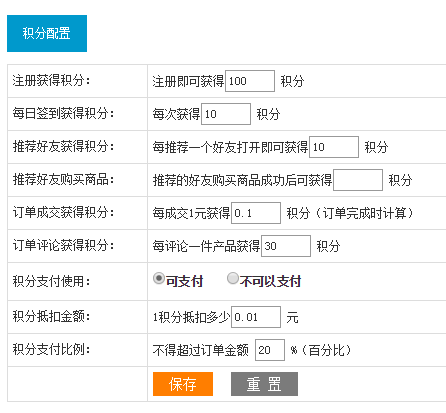This screenshot has height=413, width=446.
Task: Click the empty 推荐的好友购买商品 points field
Action: [x=358, y=180]
